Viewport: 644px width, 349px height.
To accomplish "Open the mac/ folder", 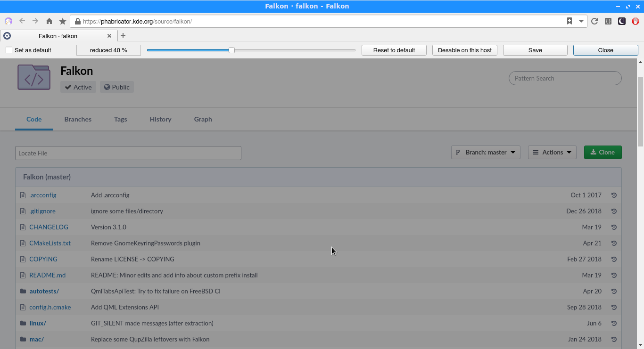I will tap(37, 339).
